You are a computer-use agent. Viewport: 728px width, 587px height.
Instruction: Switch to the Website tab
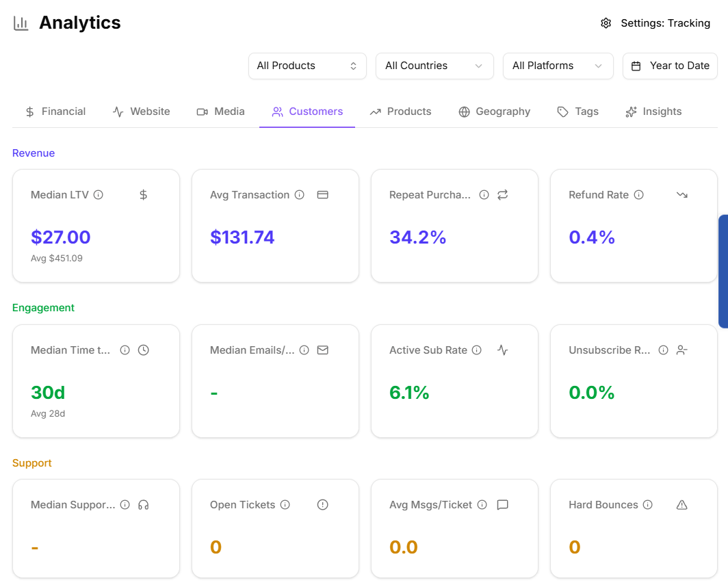[x=141, y=112]
